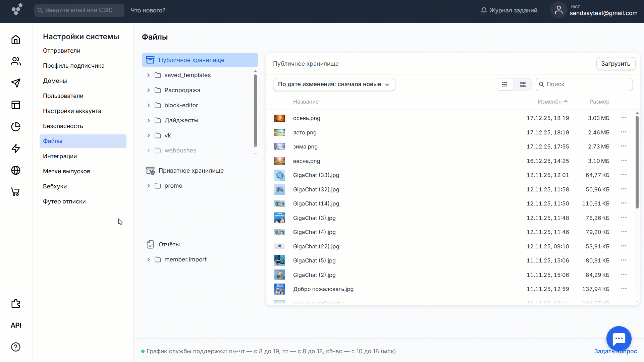This screenshot has height=362, width=644.
Task: Expand the saved_templates folder
Action: point(148,75)
